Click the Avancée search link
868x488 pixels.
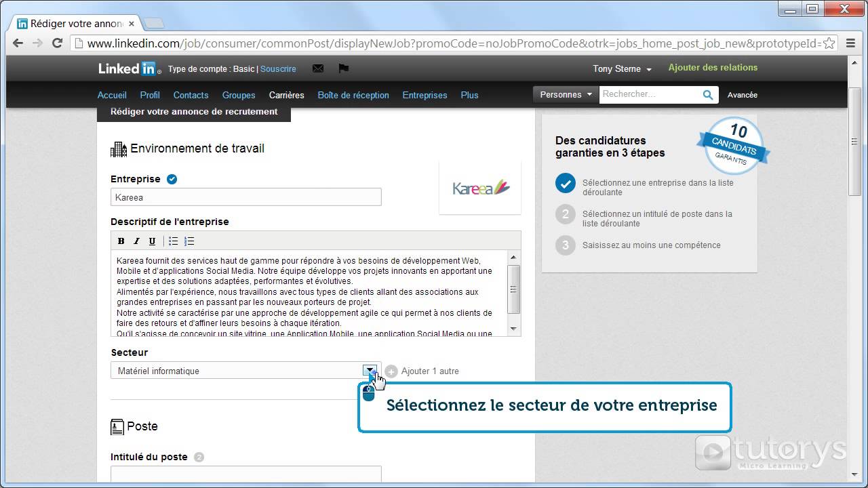743,95
